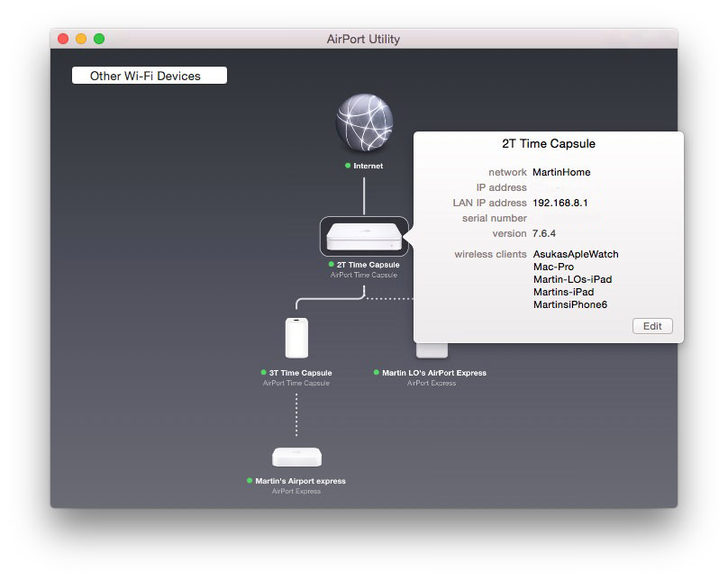Select Mac-Pro wireless client
This screenshot has width=728, height=580.
coord(553,267)
